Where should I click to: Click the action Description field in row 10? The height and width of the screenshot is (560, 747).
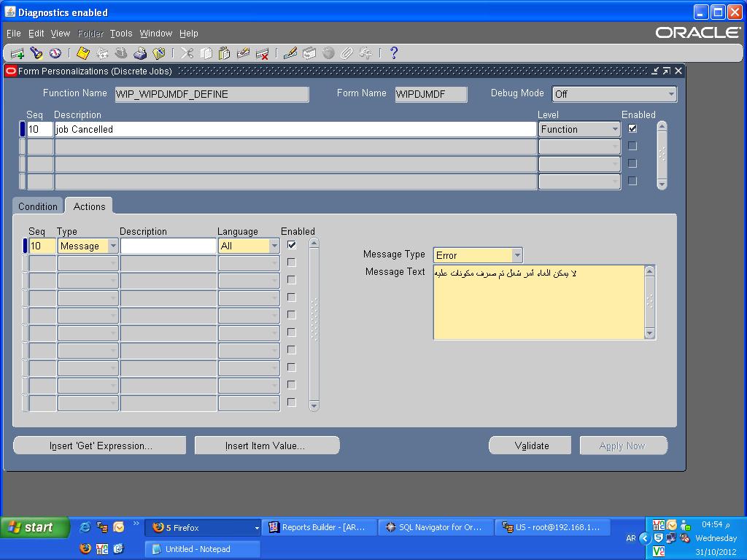[x=168, y=246]
